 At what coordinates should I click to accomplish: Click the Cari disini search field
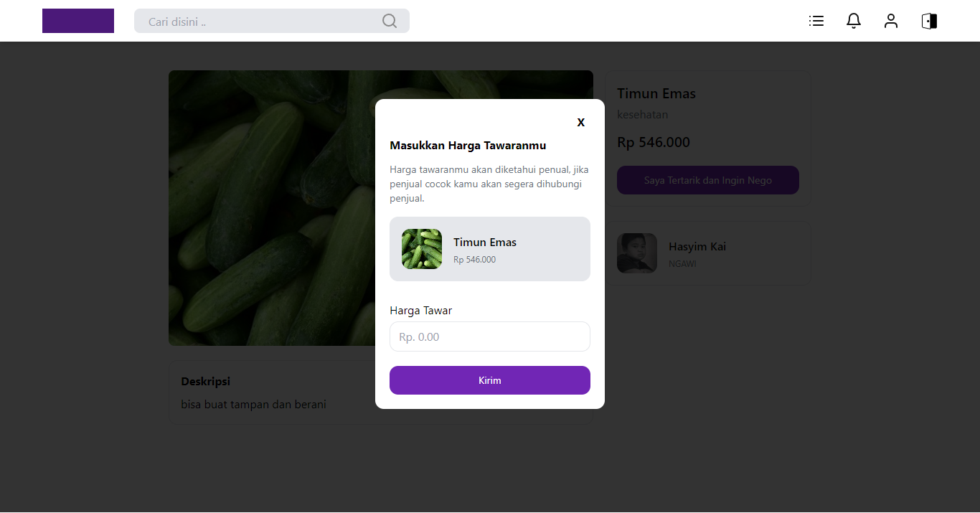(272, 21)
